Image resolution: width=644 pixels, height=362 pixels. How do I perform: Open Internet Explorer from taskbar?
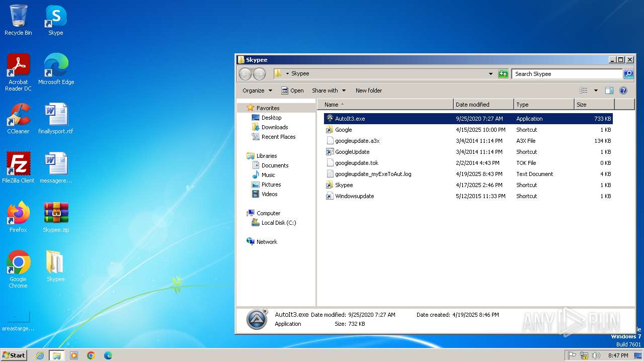(x=40, y=355)
